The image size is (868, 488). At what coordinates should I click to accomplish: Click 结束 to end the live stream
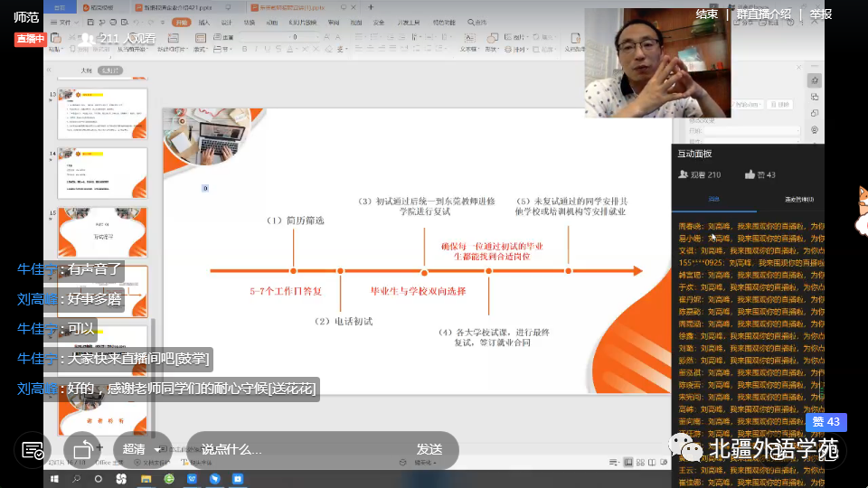click(707, 14)
